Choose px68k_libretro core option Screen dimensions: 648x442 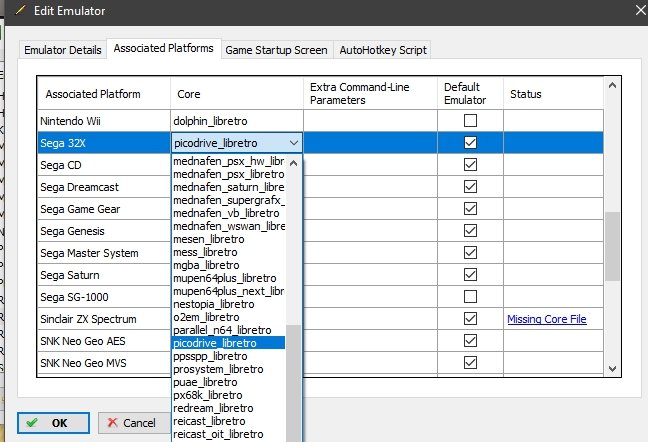(229, 395)
